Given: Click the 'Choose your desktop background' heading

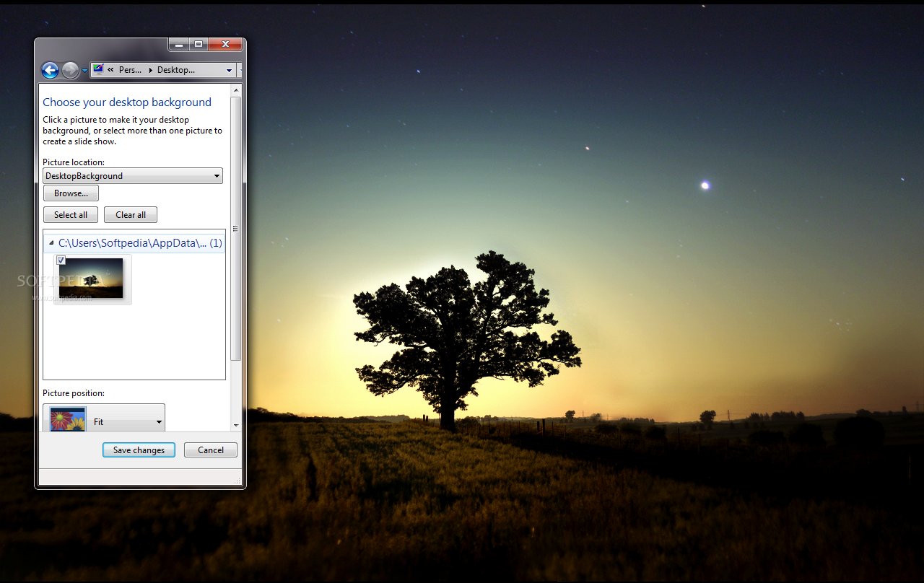Looking at the screenshot, I should [x=127, y=102].
